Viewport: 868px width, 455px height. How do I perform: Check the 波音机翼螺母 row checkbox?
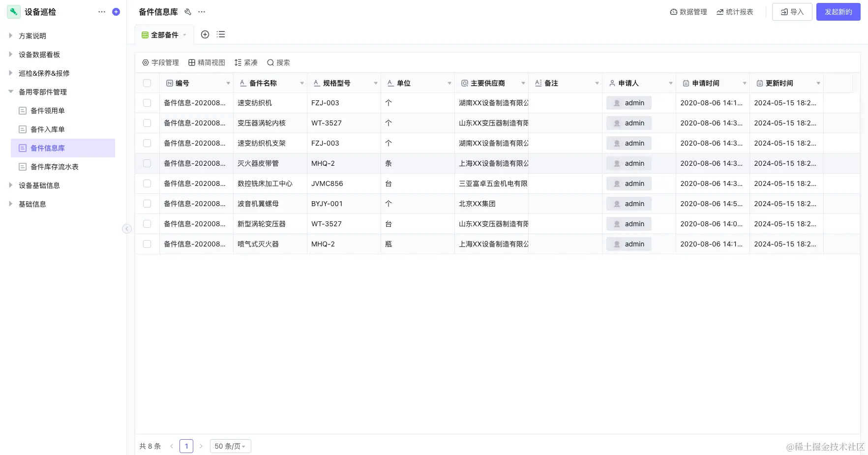click(x=147, y=204)
